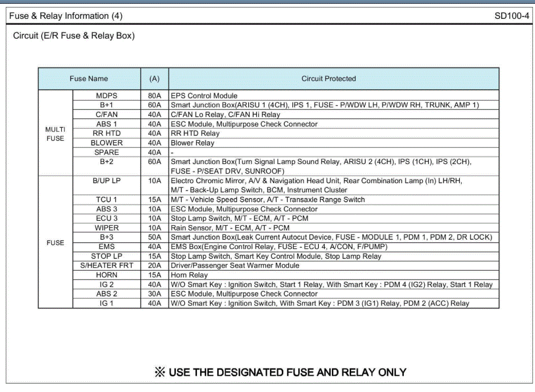Click 'Electro Chromic Mirror' circuit description
This screenshot has height=392, width=535.
[316, 185]
